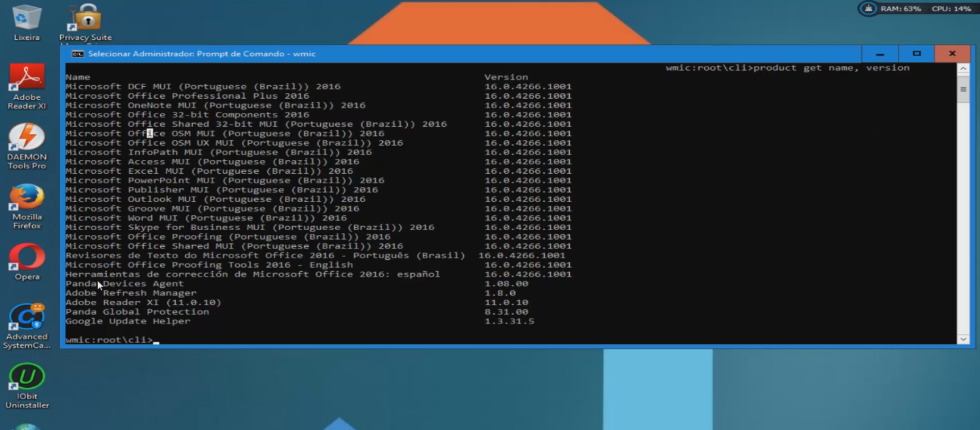Open Command Prompt system menu icon
The height and width of the screenshot is (430, 980).
tap(77, 54)
